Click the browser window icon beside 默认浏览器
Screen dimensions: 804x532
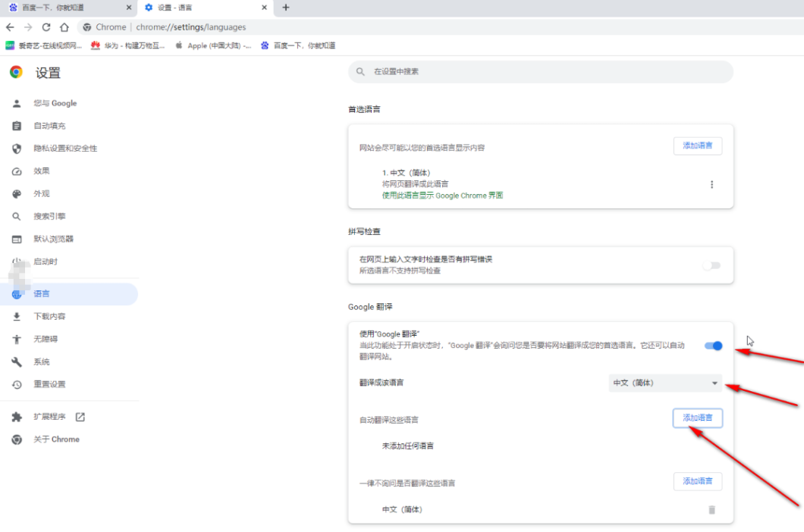pos(17,239)
